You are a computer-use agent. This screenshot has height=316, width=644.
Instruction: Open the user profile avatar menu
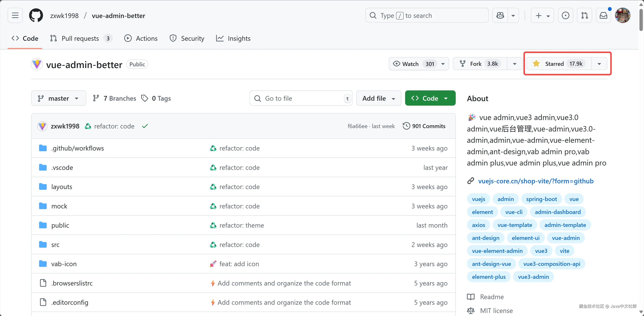(622, 15)
